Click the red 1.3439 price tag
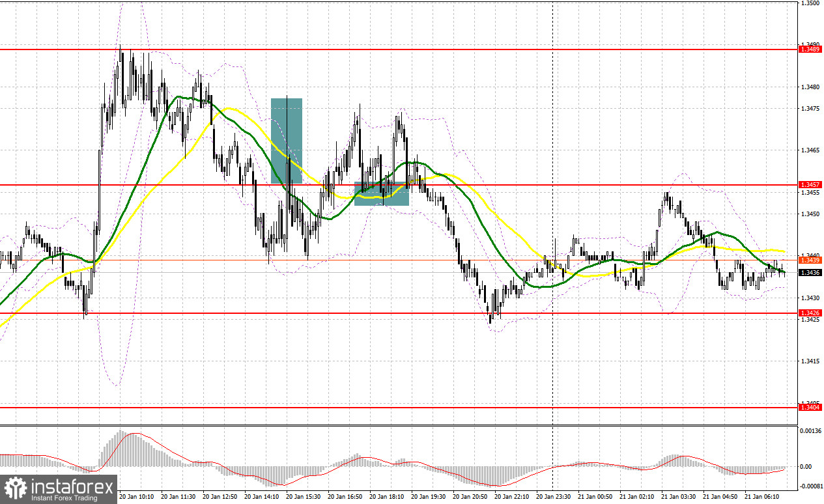This screenshot has height=504, width=824. (808, 259)
